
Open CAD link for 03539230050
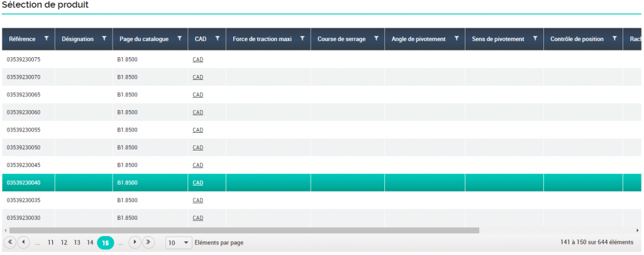(197, 147)
